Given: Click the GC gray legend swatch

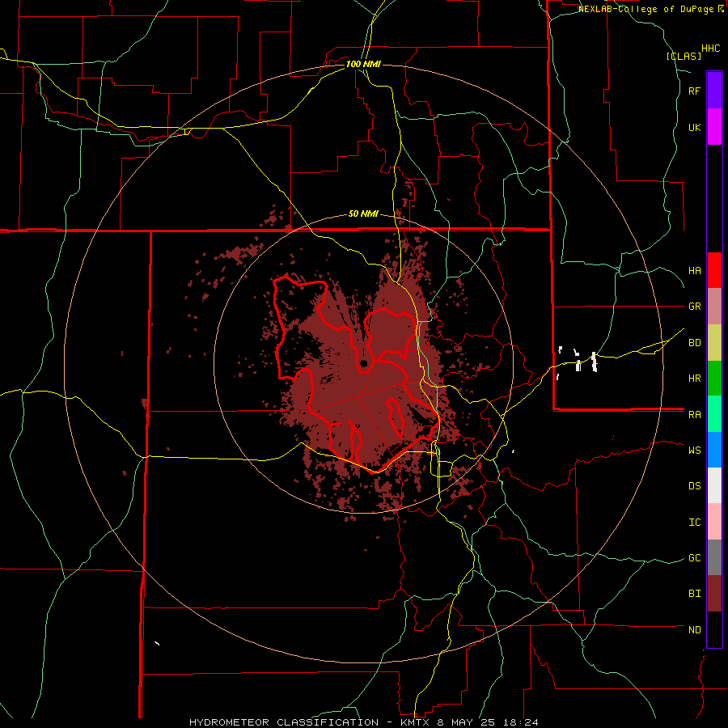Looking at the screenshot, I should (x=714, y=557).
